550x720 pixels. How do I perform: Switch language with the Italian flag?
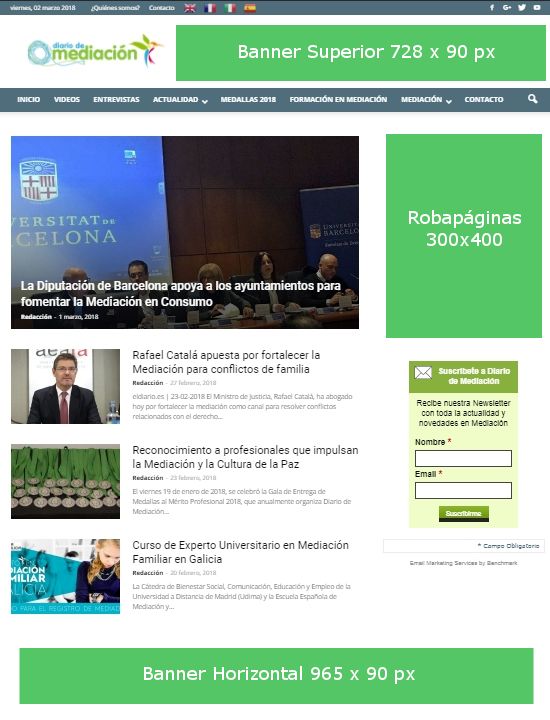[x=230, y=8]
